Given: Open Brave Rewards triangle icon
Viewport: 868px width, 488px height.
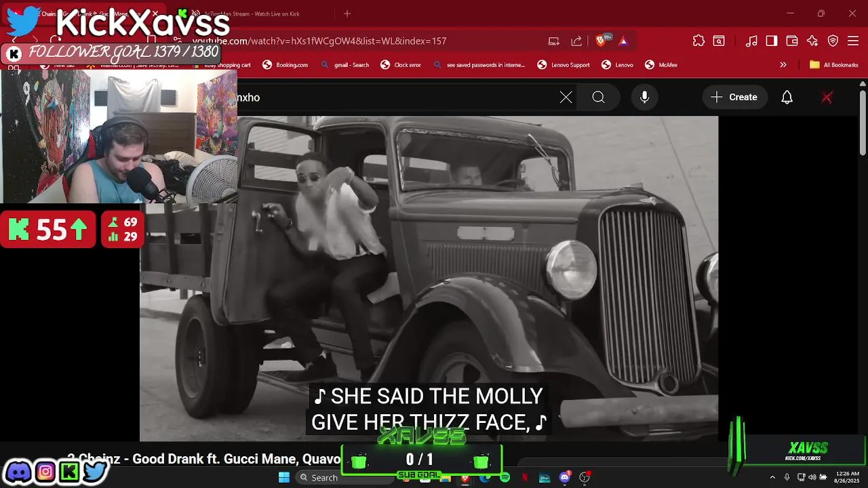Looking at the screenshot, I should pyautogui.click(x=623, y=41).
